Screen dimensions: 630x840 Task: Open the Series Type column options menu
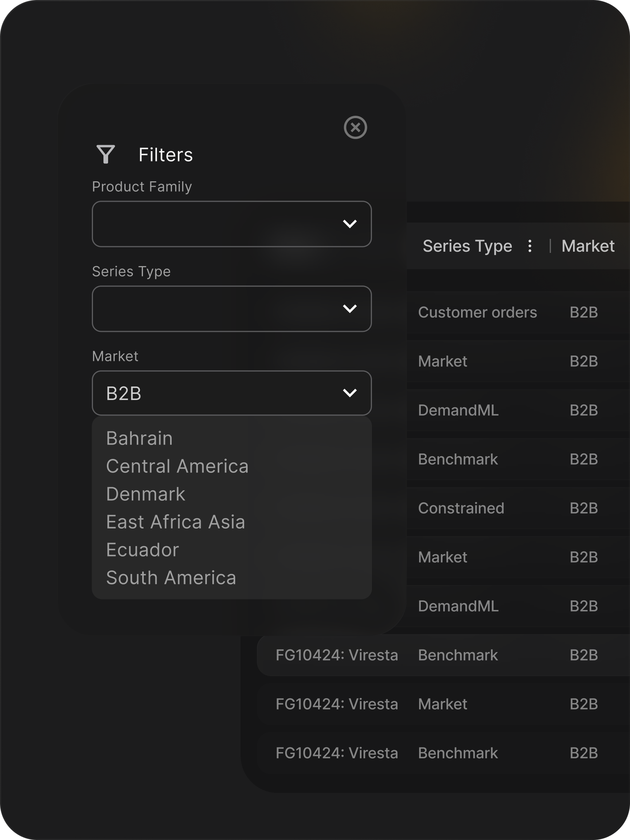(x=530, y=246)
